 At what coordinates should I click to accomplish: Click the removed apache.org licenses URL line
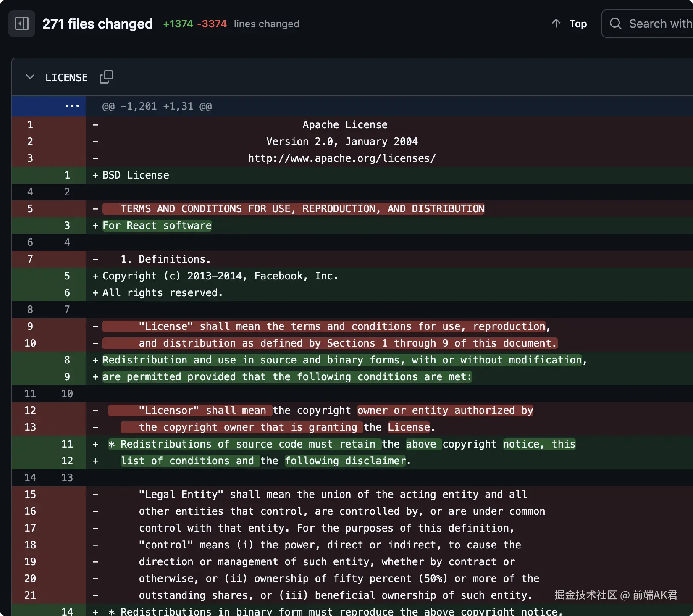pos(341,158)
